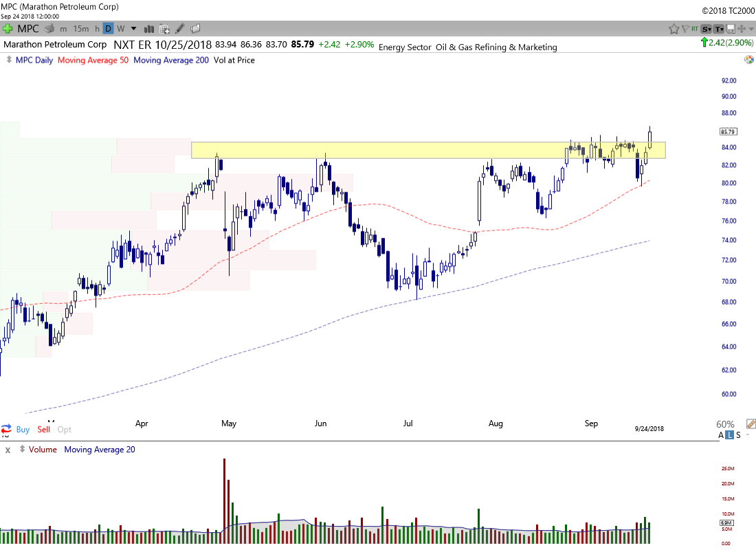Click the green plus add-indicator icon
Screen dimensions: 756x550
[x=8, y=29]
